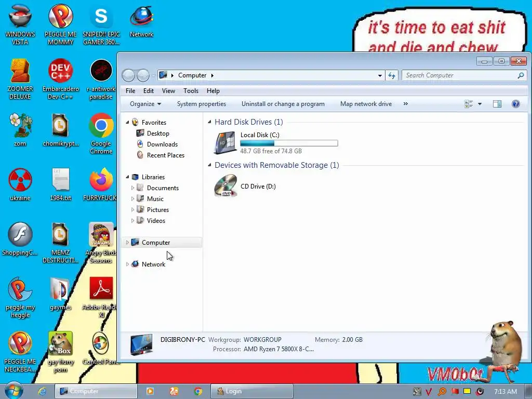532x399 pixels.
Task: Go back with the Explorer back arrow
Action: tap(129, 75)
